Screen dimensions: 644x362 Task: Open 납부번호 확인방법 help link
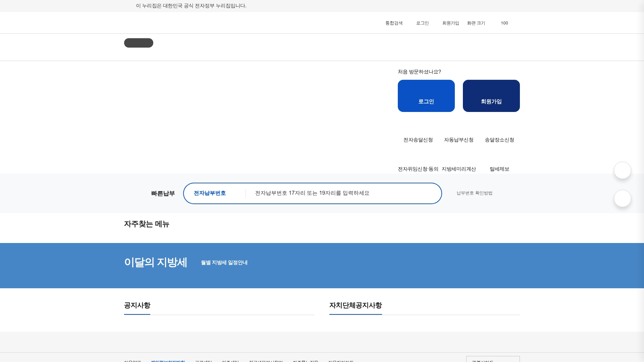474,193
